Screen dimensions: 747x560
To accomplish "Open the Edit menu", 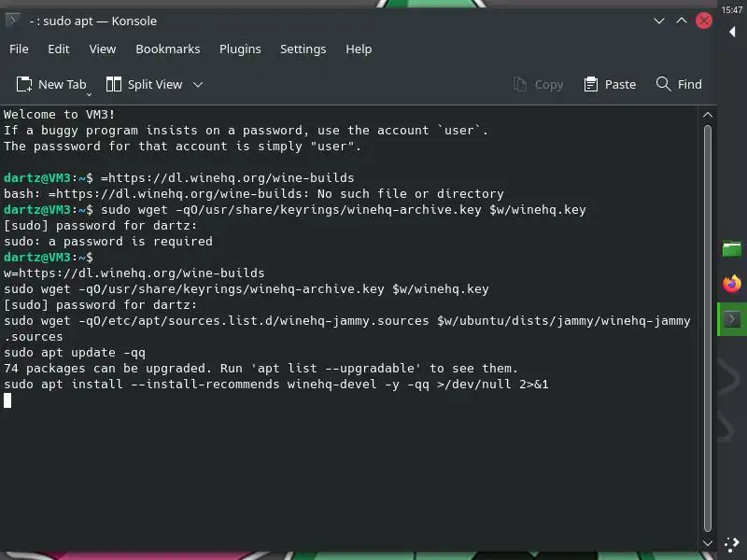I will pos(58,49).
